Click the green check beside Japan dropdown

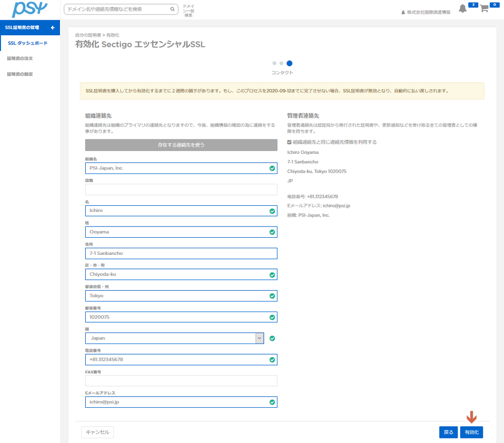(x=272, y=339)
